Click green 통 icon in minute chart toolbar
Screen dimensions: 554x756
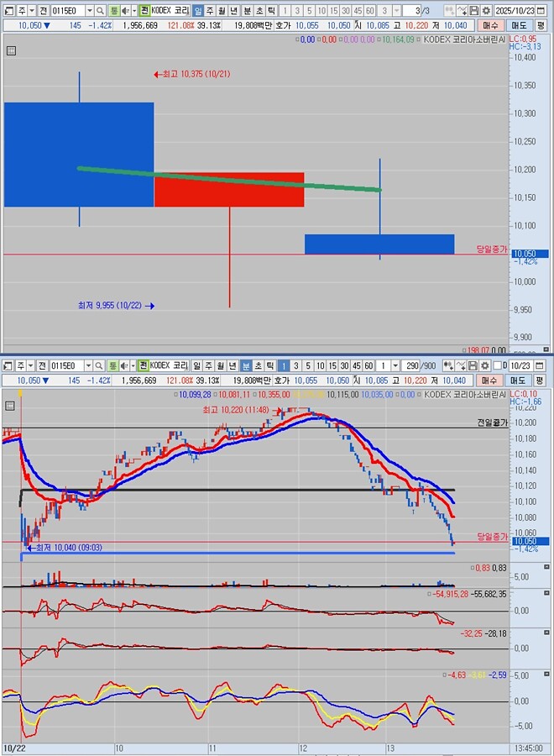point(112,365)
